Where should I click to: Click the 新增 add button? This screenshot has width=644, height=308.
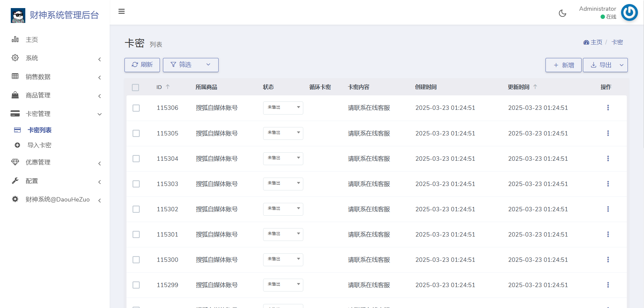click(563, 65)
